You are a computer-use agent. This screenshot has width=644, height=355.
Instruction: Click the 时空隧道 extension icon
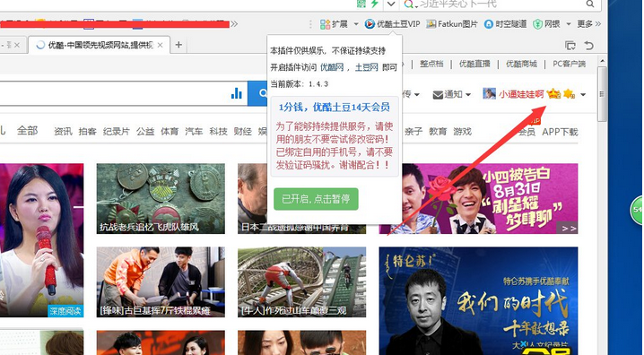[x=488, y=24]
